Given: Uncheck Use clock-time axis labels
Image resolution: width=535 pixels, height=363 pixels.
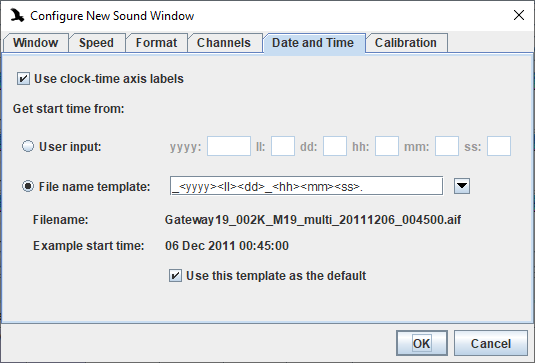Looking at the screenshot, I should click(x=23, y=79).
